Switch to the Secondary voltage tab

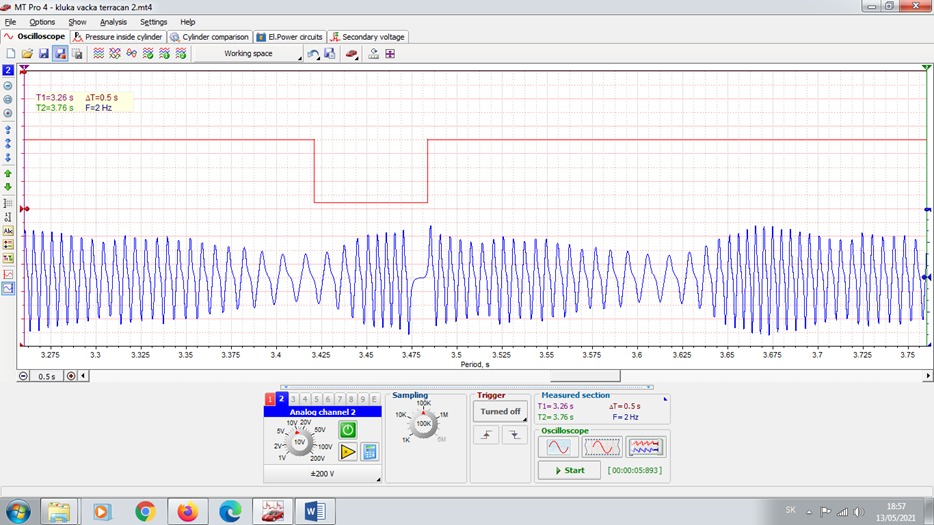368,37
